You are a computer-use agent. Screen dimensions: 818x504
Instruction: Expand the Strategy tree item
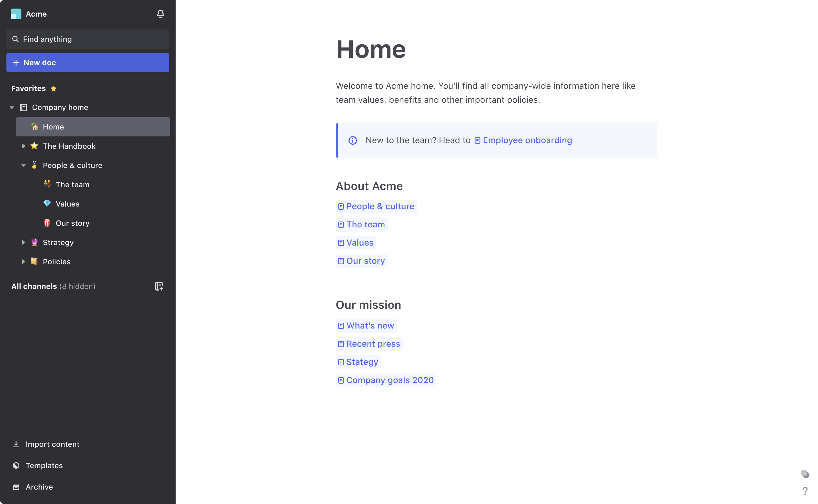pyautogui.click(x=23, y=242)
